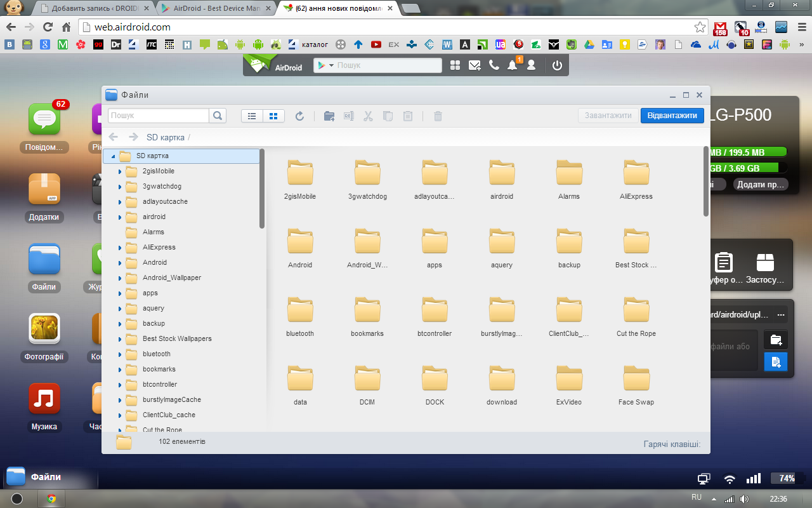Image resolution: width=812 pixels, height=508 pixels.
Task: Expand the Android_Wallpaper tree folder
Action: point(120,278)
